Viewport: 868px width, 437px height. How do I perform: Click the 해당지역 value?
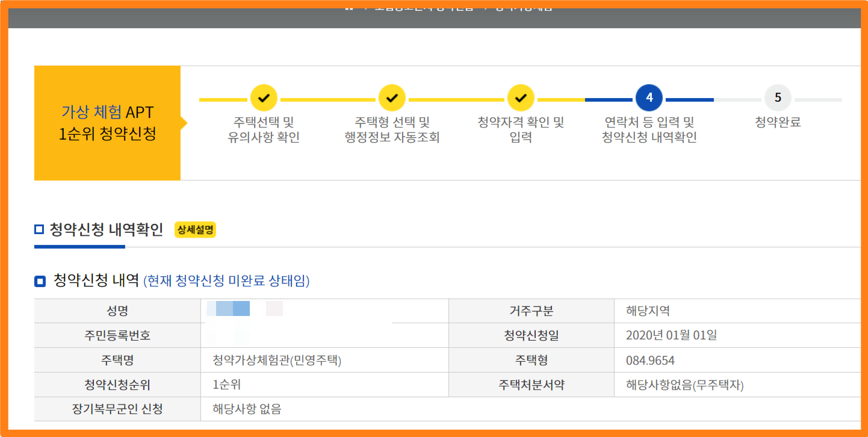(648, 311)
